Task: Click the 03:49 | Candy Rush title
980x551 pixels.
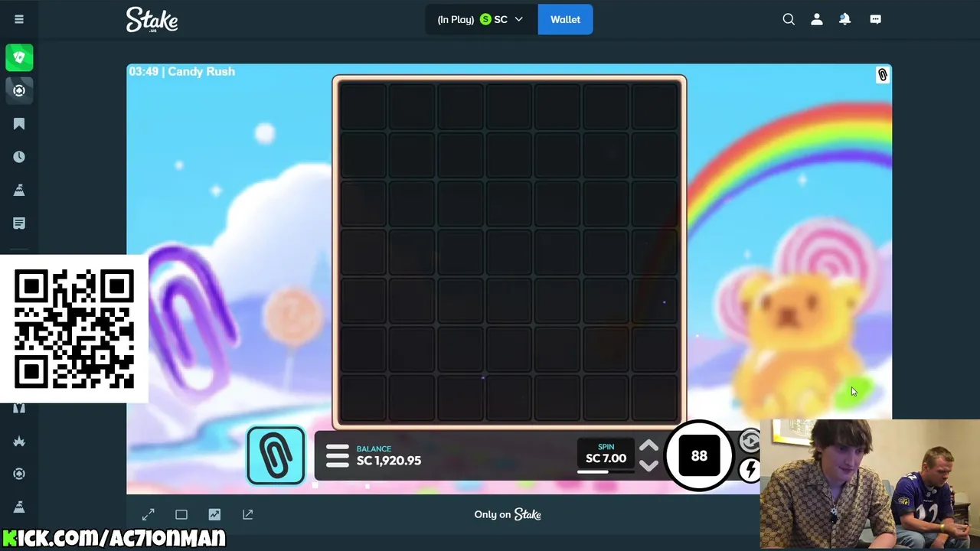Action: pos(182,71)
